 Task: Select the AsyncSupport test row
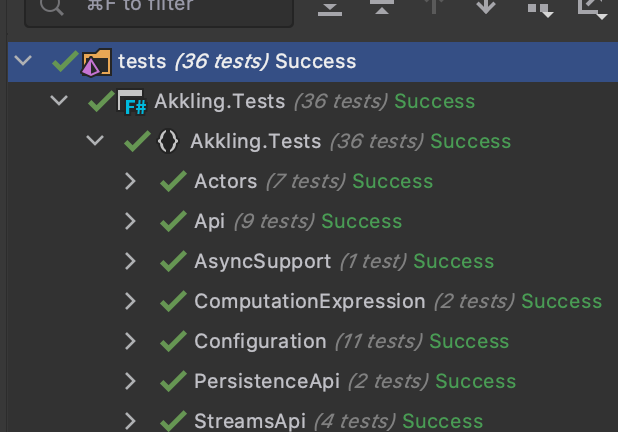click(313, 261)
